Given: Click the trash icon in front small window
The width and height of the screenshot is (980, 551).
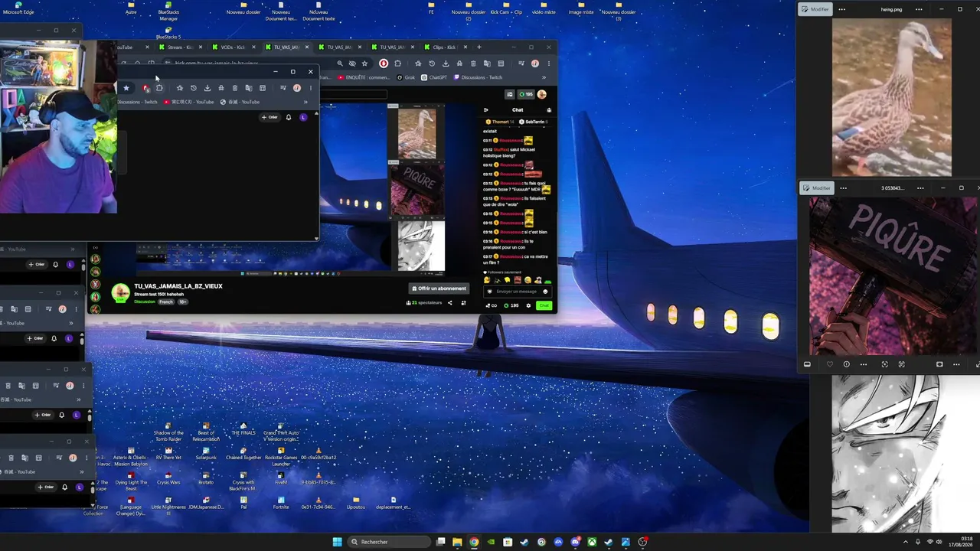Looking at the screenshot, I should click(234, 88).
